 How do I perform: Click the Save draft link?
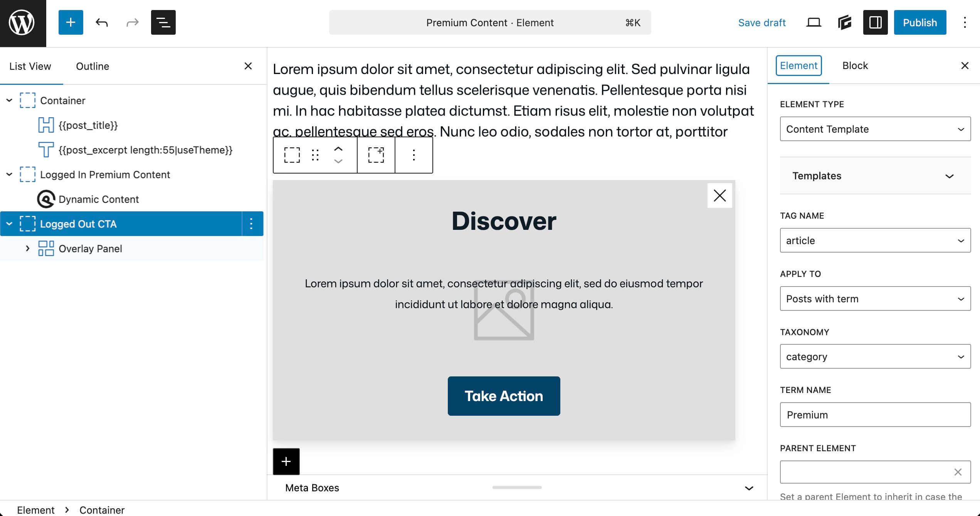761,23
